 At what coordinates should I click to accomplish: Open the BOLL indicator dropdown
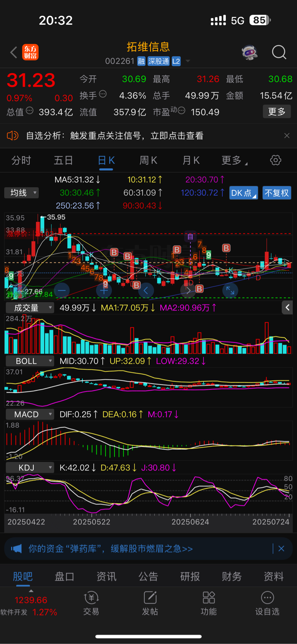tap(30, 361)
